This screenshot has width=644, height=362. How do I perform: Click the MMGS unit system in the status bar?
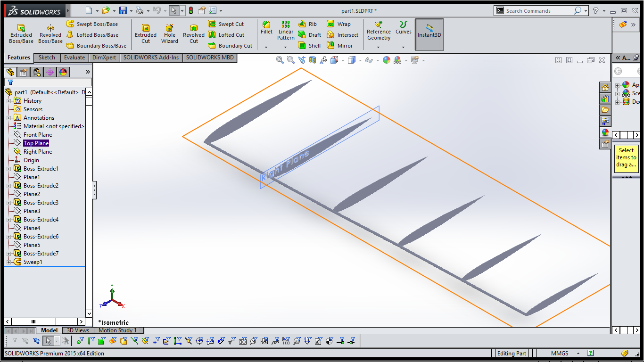point(560,353)
